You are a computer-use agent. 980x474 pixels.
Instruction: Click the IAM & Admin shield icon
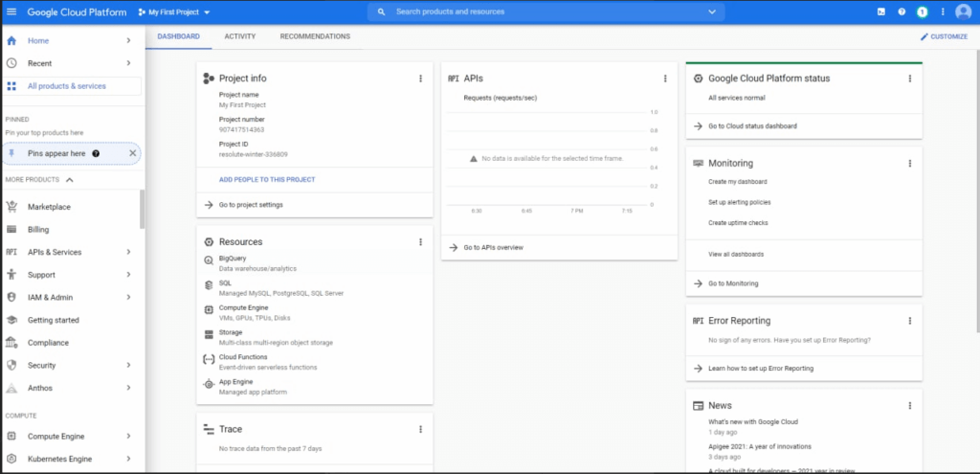[x=11, y=297]
